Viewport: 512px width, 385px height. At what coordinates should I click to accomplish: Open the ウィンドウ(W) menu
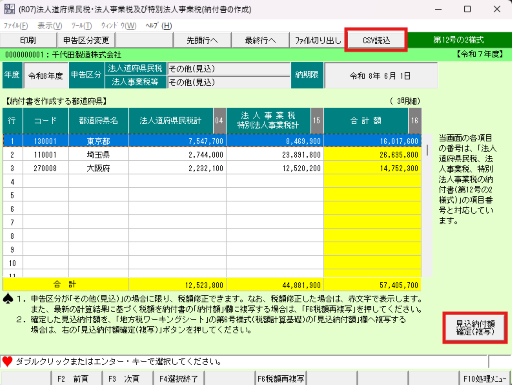119,26
